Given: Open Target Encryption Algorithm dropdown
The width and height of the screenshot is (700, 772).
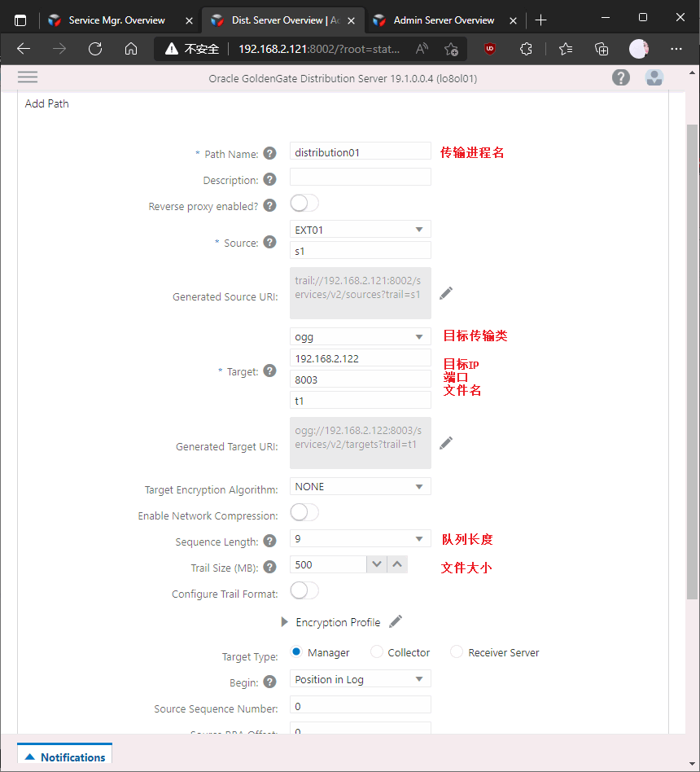Looking at the screenshot, I should 360,486.
